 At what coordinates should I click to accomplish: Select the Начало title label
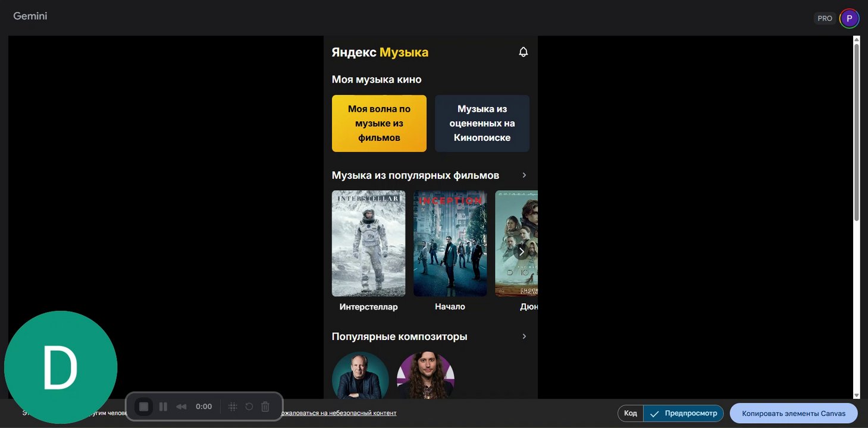450,307
